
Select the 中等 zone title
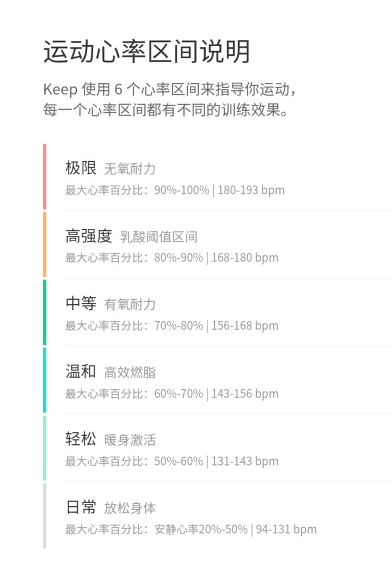coord(81,303)
